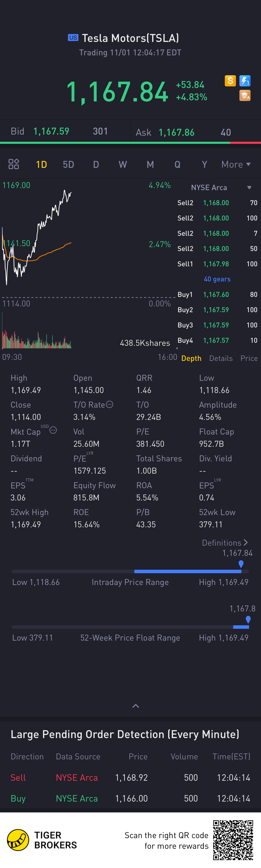Tap the Tesla Motors(TSLA) title
The image size is (261, 868).
(130, 38)
